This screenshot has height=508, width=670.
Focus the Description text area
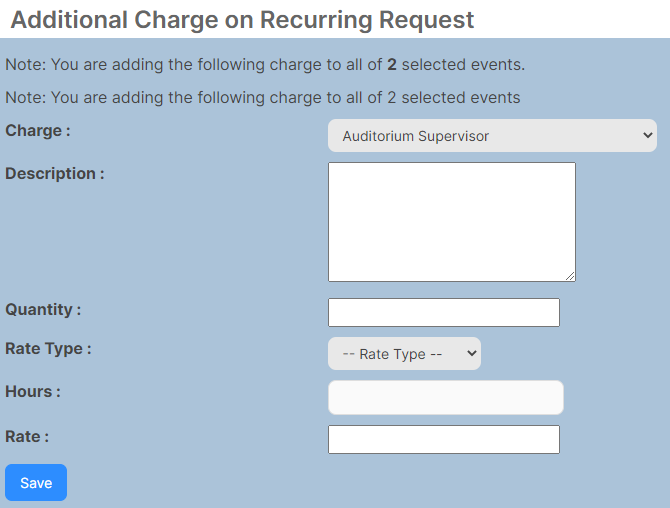click(452, 222)
